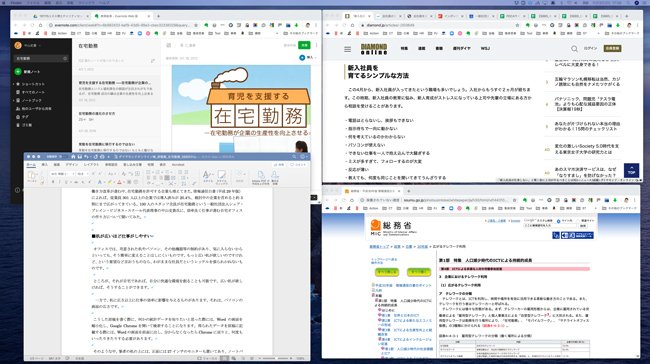Image resolution: width=650 pixels, height=364 pixels.
Task: Open All Notes in Evernote sidebar
Action: point(30,92)
